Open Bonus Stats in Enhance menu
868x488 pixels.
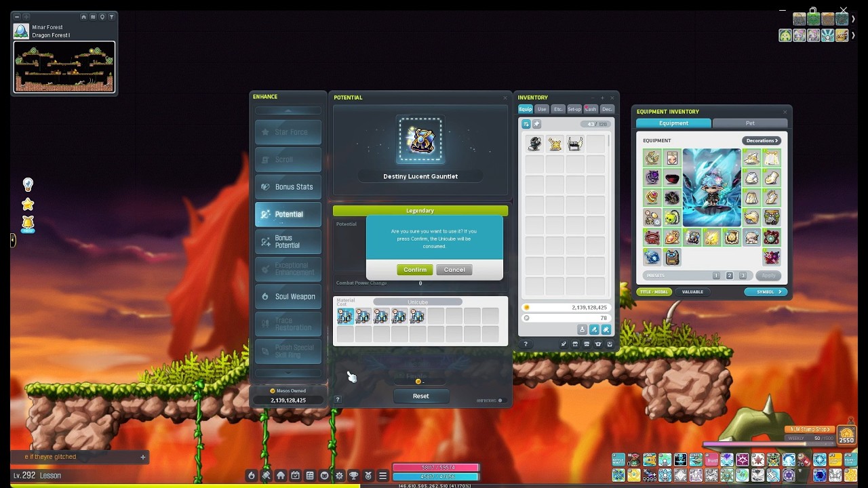pos(288,187)
